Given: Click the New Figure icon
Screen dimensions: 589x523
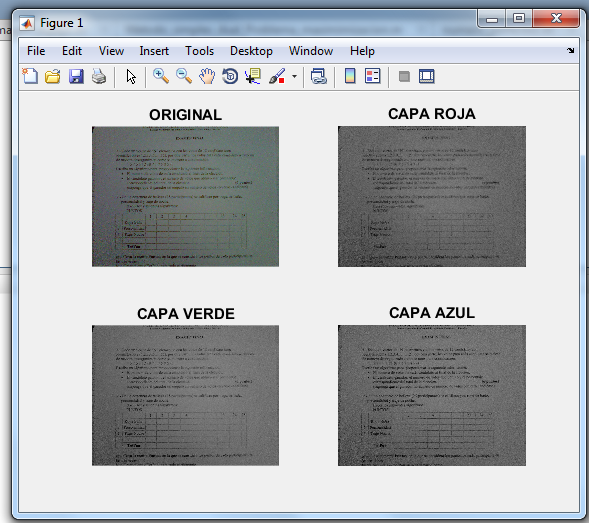Looking at the screenshot, I should (x=30, y=76).
